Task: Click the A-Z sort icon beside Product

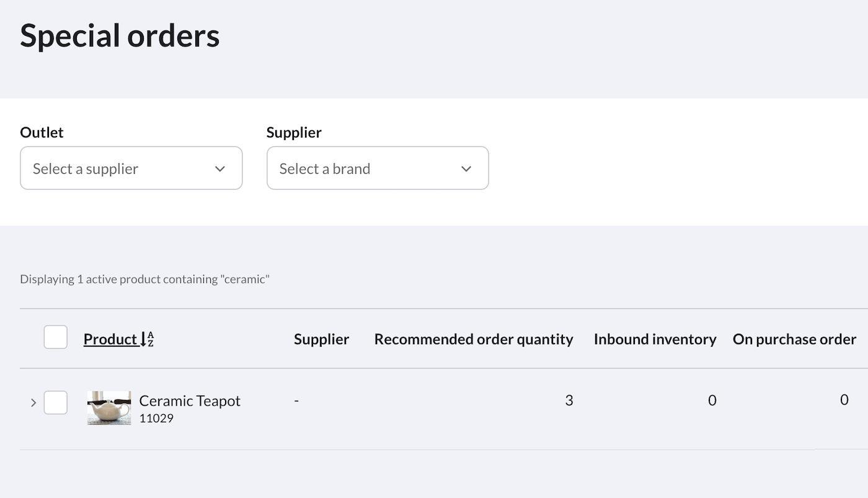Action: 148,339
